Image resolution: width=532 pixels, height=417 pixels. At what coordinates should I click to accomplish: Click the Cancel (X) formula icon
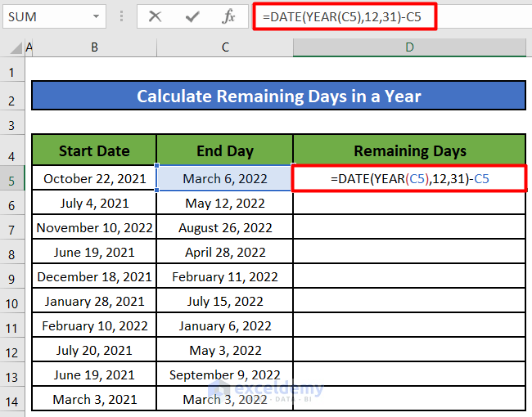pyautogui.click(x=156, y=16)
